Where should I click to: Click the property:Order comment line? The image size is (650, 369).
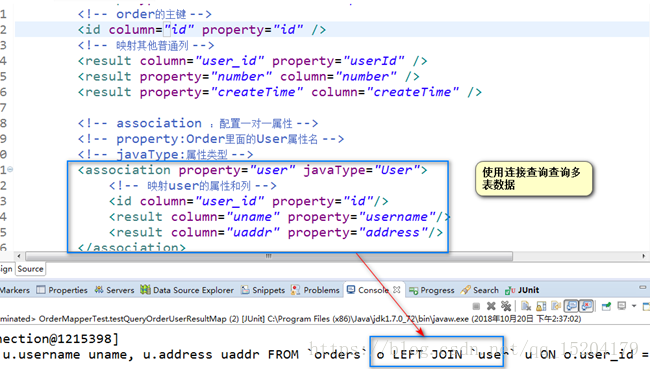pyautogui.click(x=211, y=139)
